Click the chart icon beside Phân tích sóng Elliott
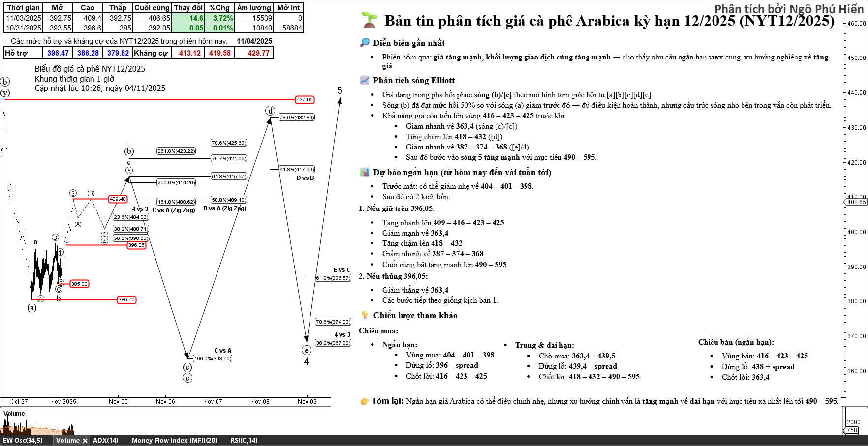868x446 pixels. [x=365, y=80]
